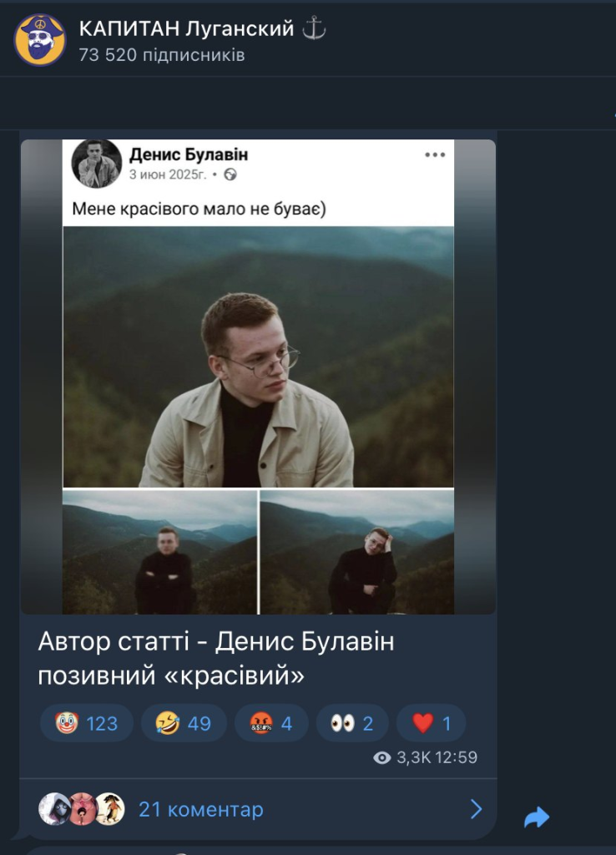Forward the post with share arrow
616x855 pixels.
pos(537,817)
